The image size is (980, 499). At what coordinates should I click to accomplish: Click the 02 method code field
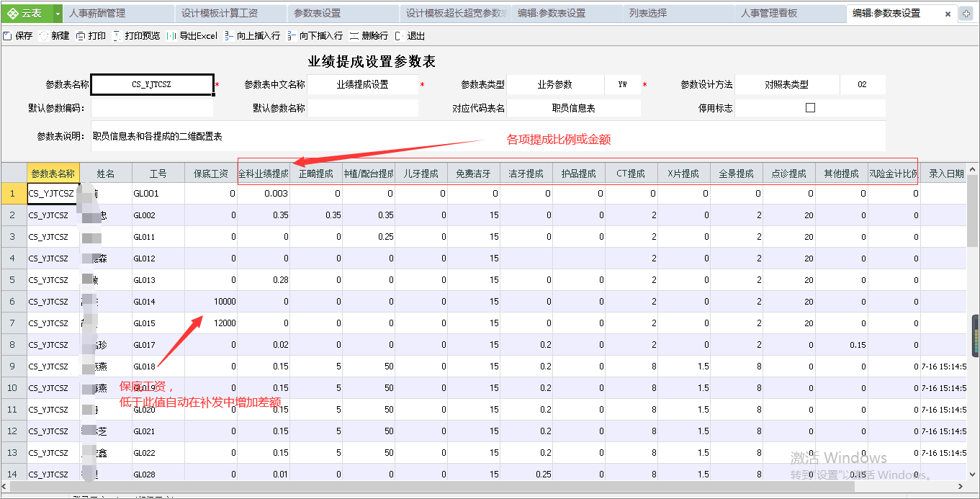pos(863,84)
